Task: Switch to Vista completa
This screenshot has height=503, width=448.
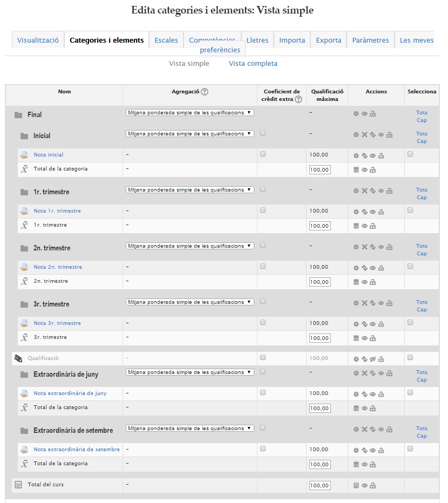Action: (253, 64)
